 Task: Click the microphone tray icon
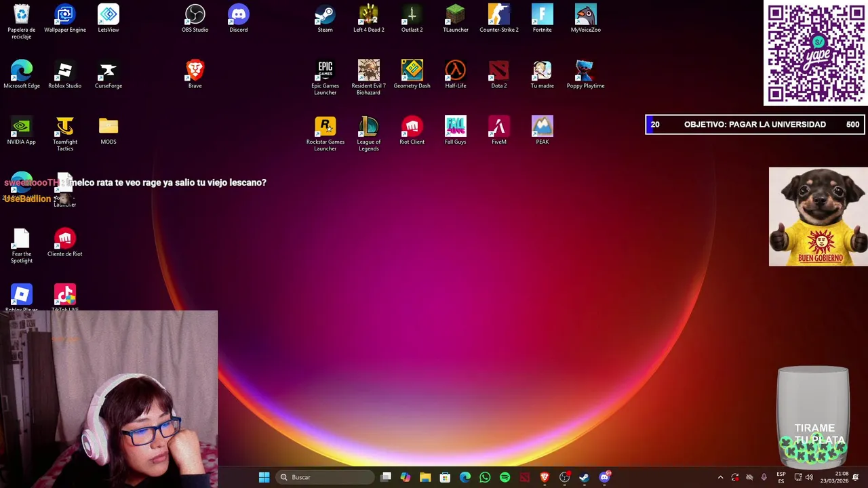(x=764, y=477)
